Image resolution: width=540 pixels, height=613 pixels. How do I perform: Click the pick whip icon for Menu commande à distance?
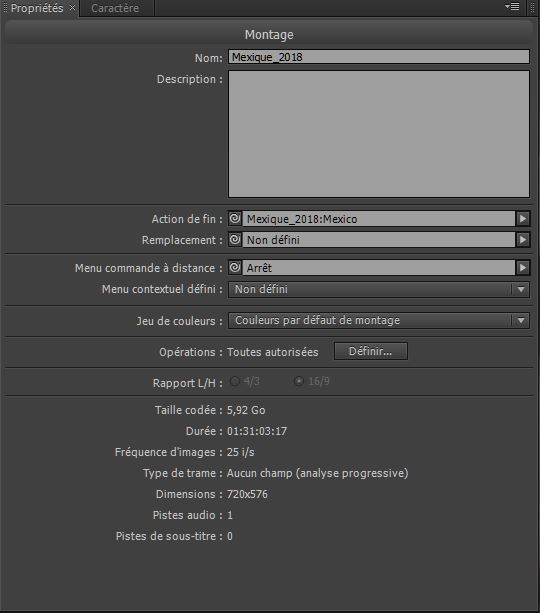pyautogui.click(x=235, y=267)
